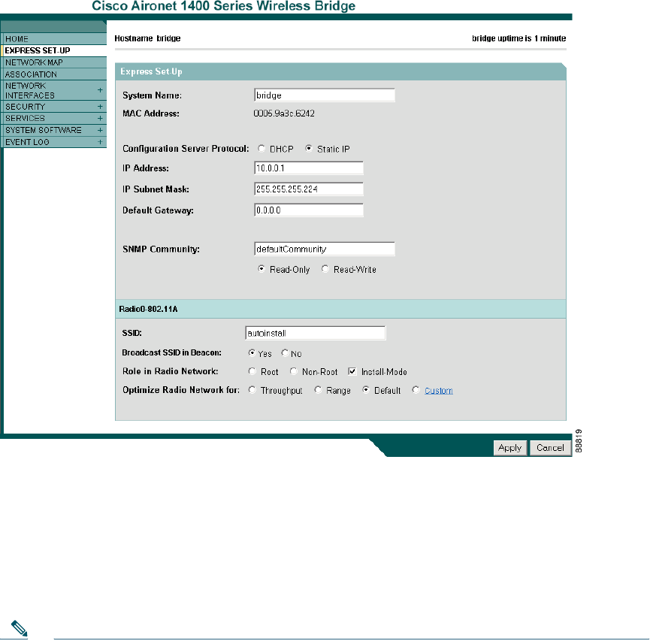Viewport: 650px width, 644px height.
Task: Click MAC address 0005.9a3c.6242
Action: tap(284, 113)
